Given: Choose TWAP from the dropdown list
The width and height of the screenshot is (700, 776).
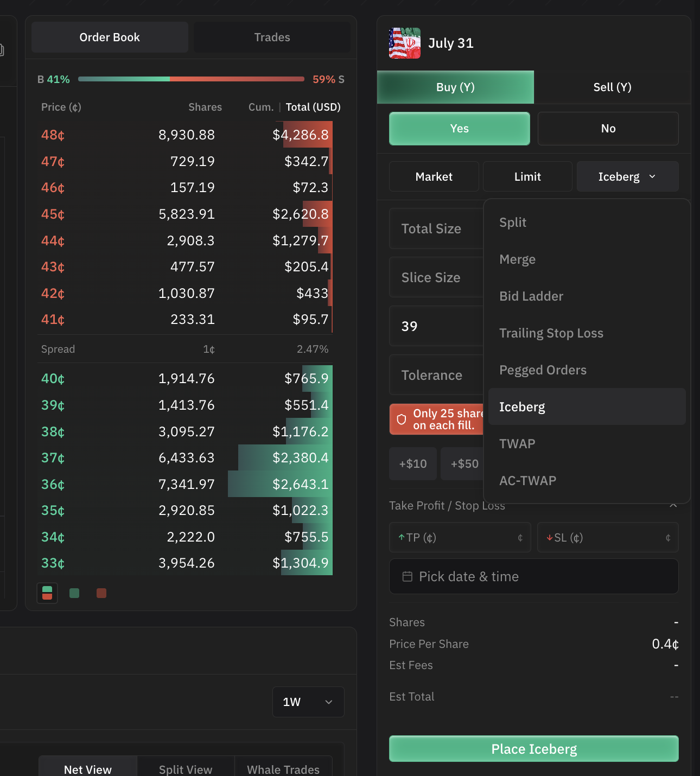Looking at the screenshot, I should tap(587, 444).
